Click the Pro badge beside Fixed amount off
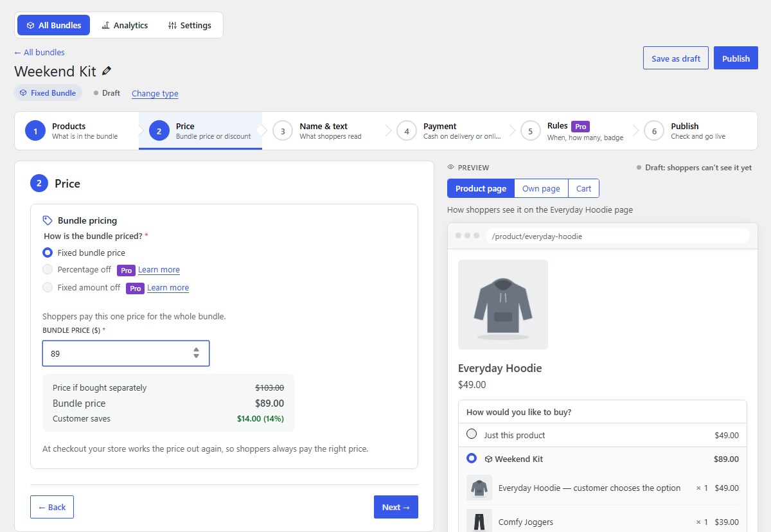 coord(135,288)
